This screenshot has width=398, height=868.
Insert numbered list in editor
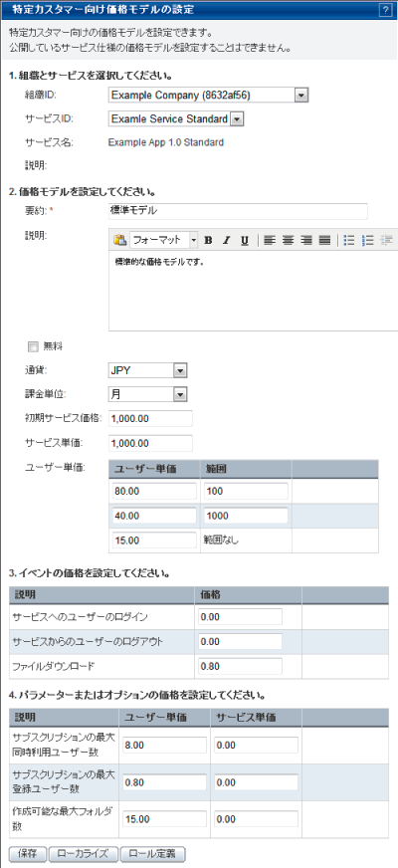[367, 240]
